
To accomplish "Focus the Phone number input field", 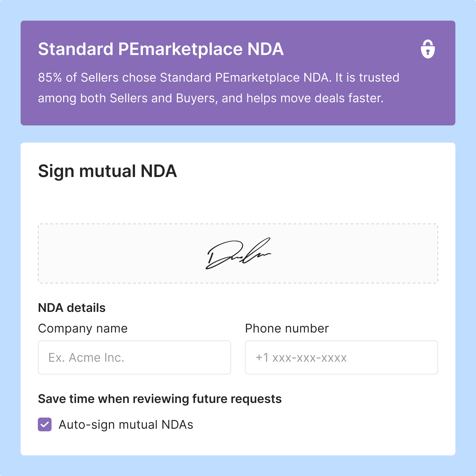I will (x=341, y=357).
